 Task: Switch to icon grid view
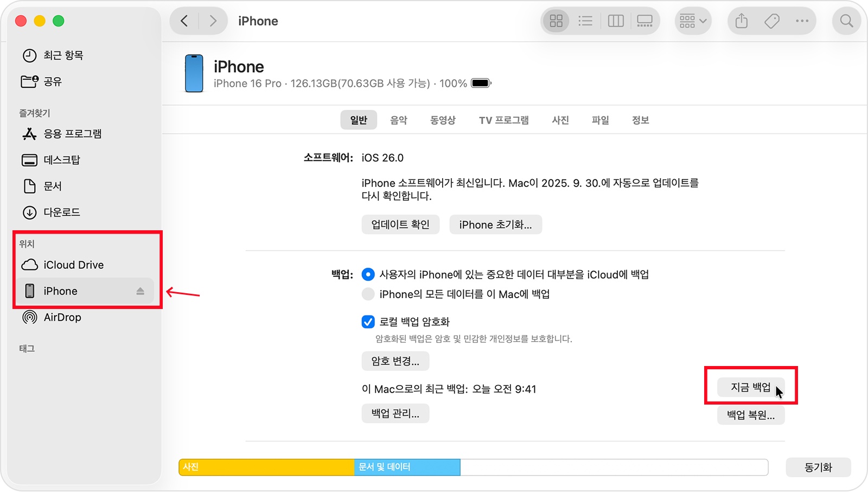click(x=556, y=21)
